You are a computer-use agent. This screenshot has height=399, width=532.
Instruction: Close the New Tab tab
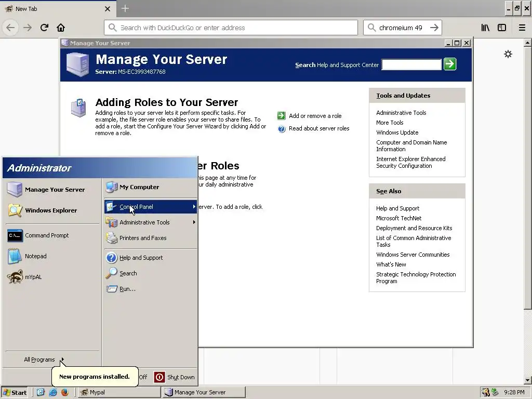pyautogui.click(x=108, y=9)
